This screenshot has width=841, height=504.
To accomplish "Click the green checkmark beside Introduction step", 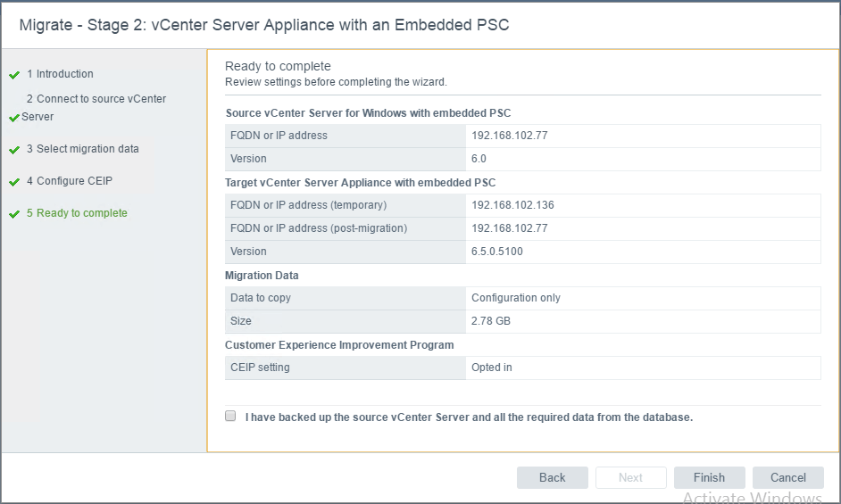I will (14, 75).
